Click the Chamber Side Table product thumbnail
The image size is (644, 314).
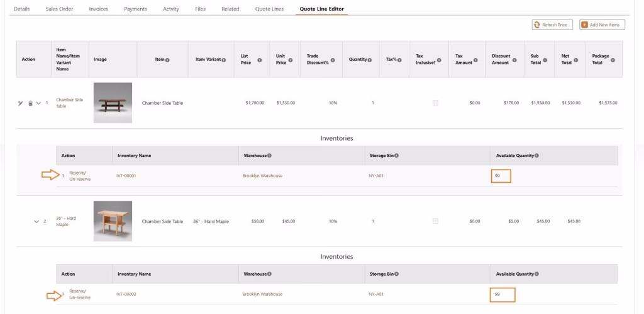click(113, 103)
